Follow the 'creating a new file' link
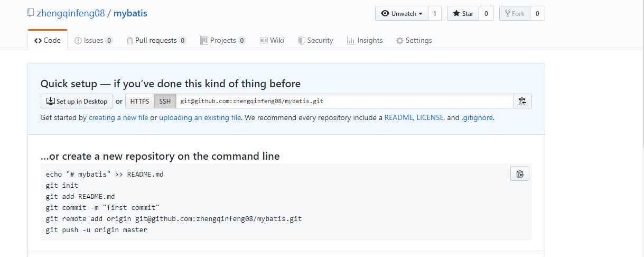The height and width of the screenshot is (257, 644). pos(118,117)
